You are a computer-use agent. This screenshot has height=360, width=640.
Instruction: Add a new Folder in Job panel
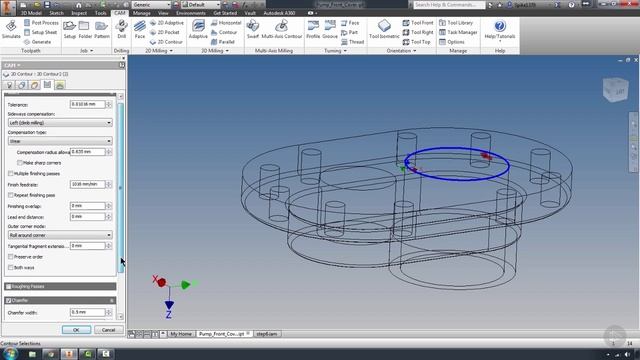tap(85, 29)
